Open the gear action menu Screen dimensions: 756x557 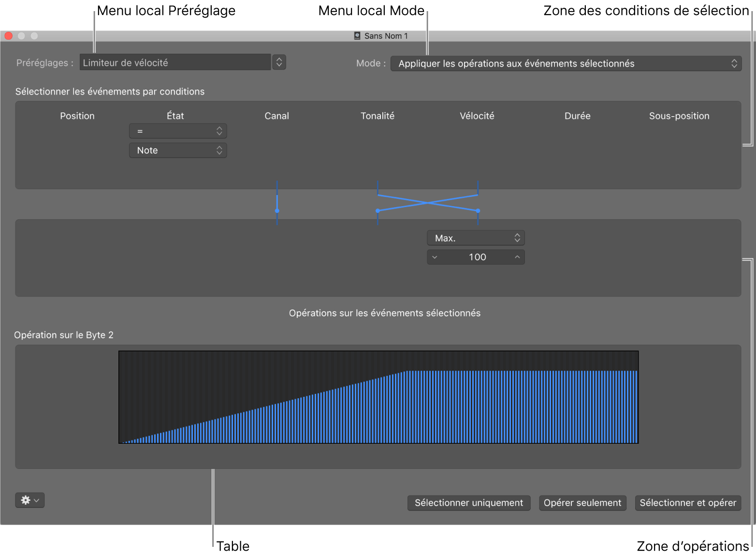coord(29,500)
